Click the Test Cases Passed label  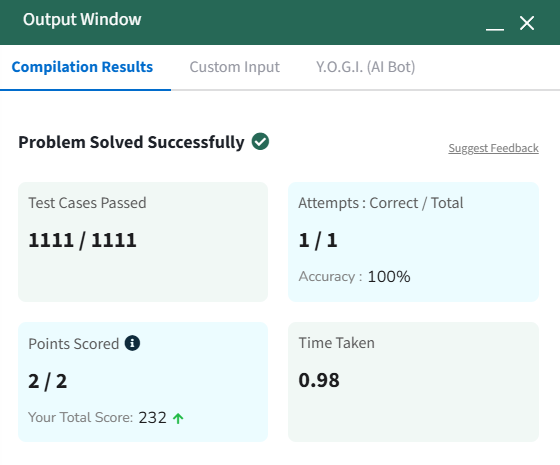click(88, 203)
